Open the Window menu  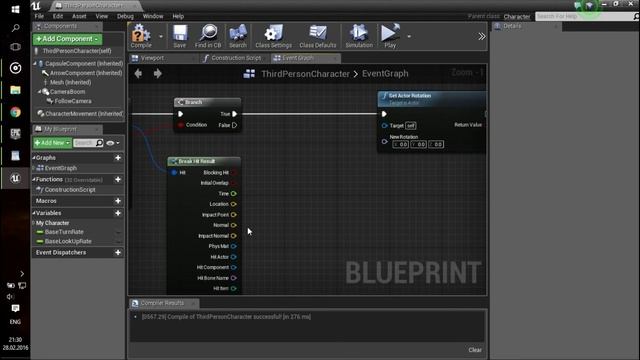[x=153, y=16]
